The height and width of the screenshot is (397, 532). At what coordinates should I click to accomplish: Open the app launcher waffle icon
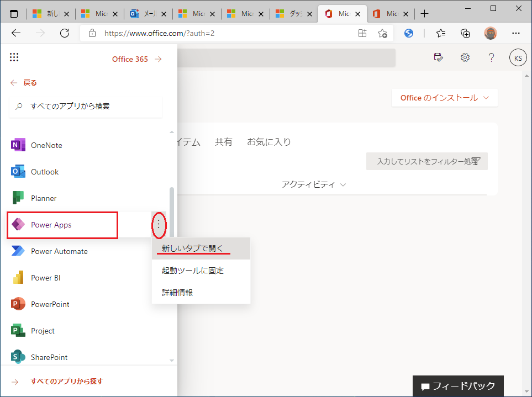[x=14, y=57]
